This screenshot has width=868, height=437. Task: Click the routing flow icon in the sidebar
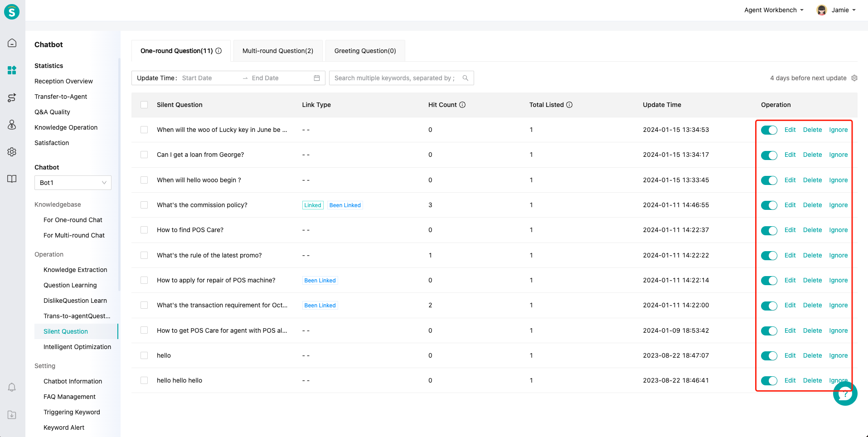[x=12, y=97]
